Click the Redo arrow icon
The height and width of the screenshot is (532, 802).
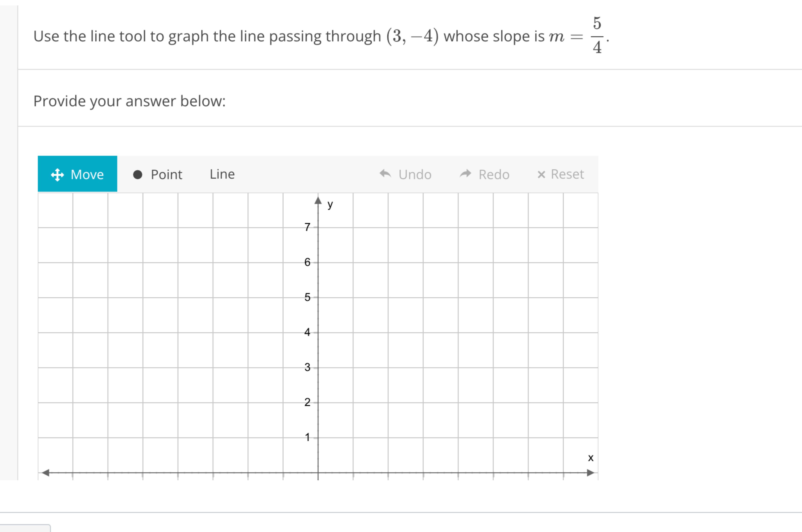click(x=465, y=174)
